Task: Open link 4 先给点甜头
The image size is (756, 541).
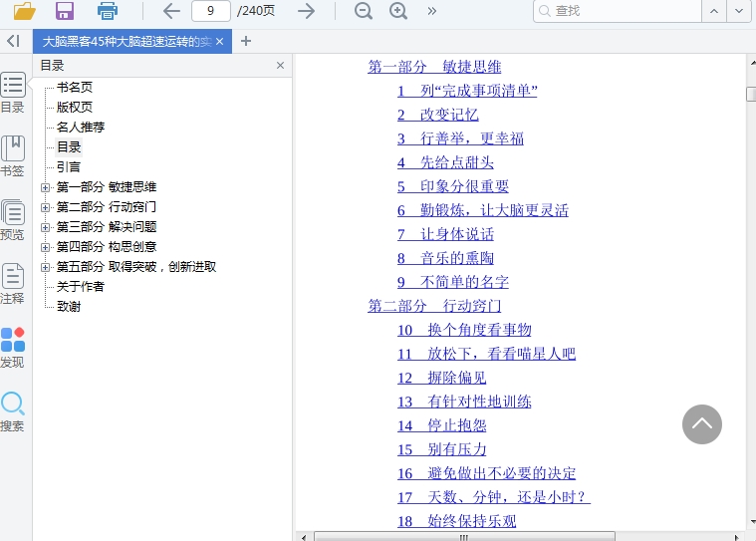Action: pos(445,162)
